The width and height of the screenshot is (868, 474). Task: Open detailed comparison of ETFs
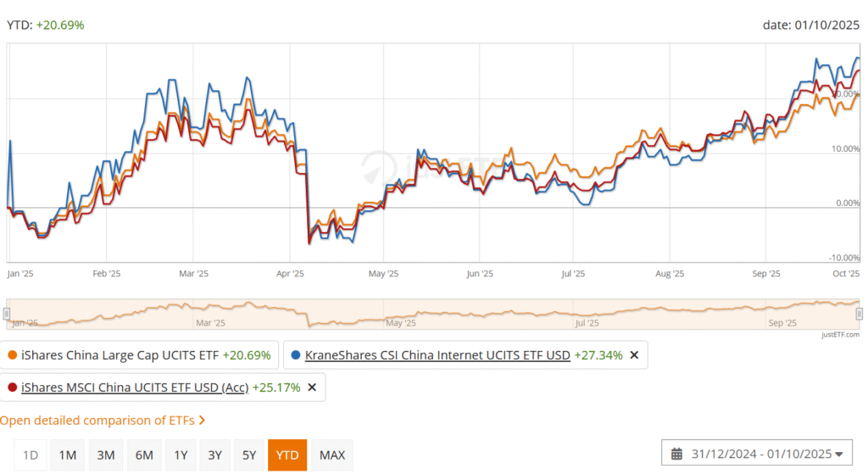[x=97, y=421]
